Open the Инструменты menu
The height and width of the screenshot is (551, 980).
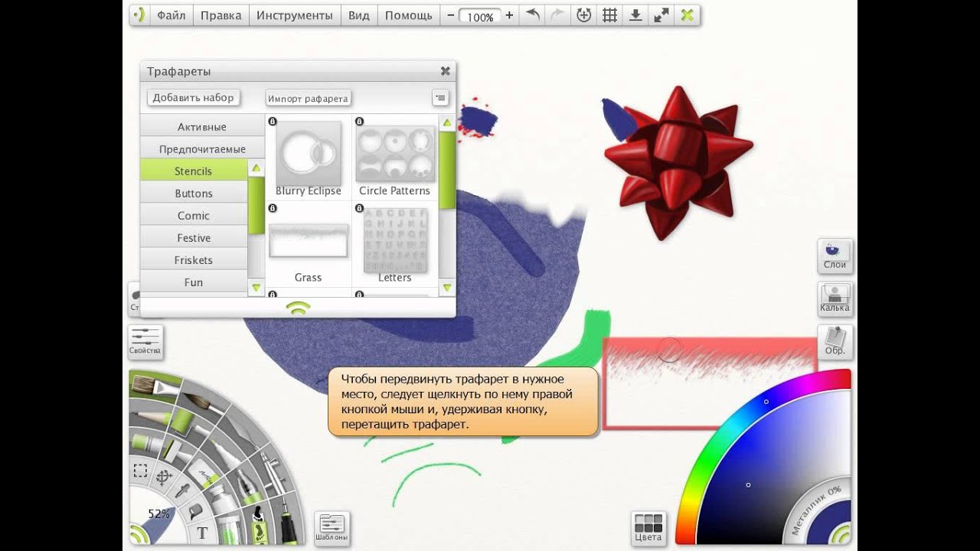click(295, 15)
